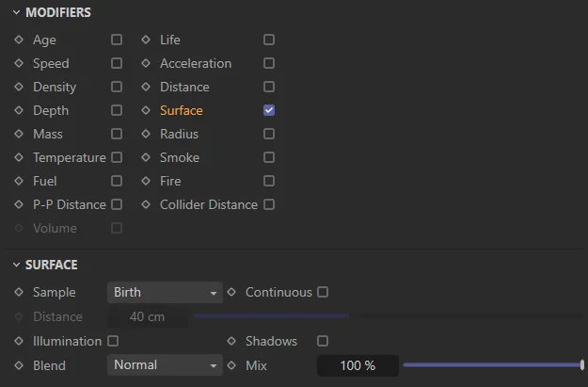Open the Blend dropdown set to Normal

coord(165,364)
